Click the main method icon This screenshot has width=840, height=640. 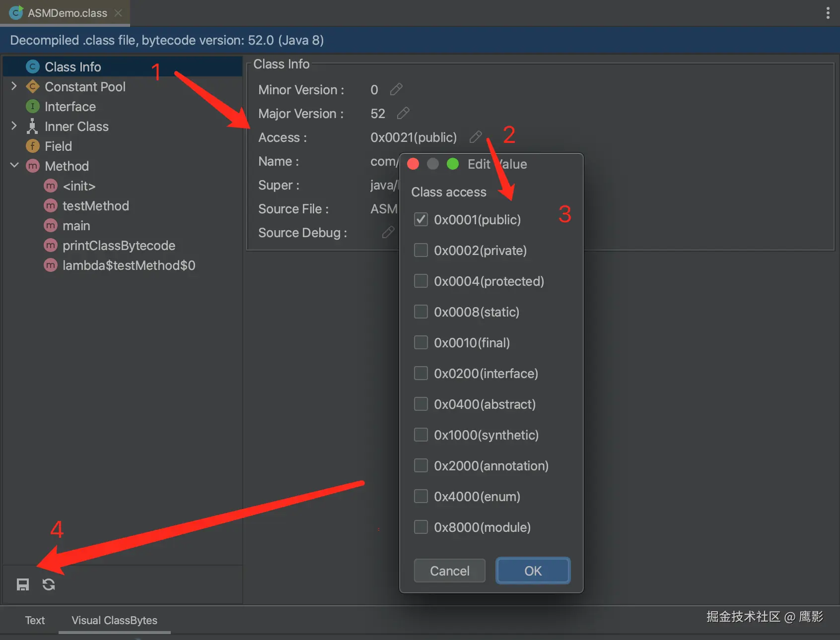51,225
